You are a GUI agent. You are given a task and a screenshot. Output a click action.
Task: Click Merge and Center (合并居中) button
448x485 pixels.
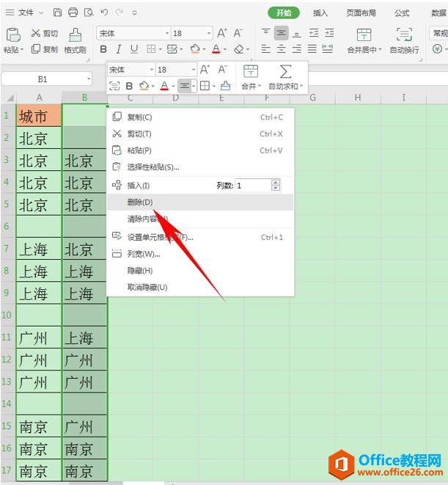[364, 40]
